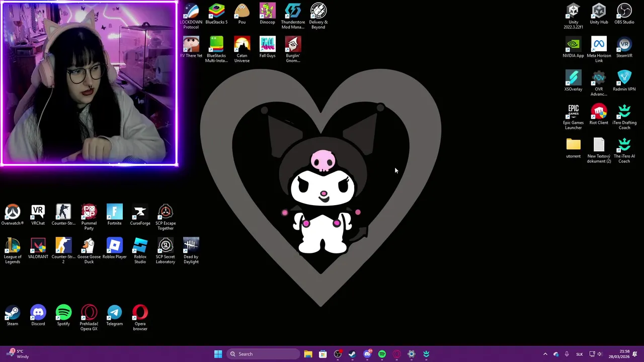
Task: Switch to OBS Studio in the taskbar
Action: click(338, 354)
